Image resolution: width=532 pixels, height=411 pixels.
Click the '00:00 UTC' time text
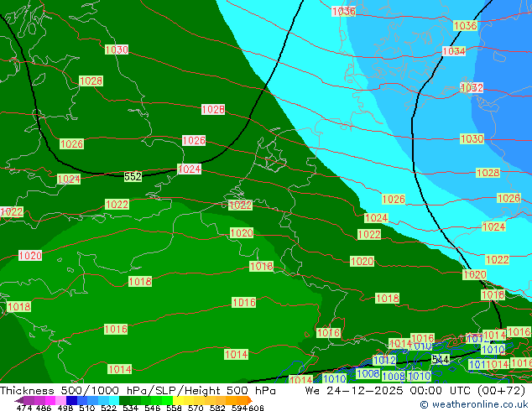(x=440, y=391)
